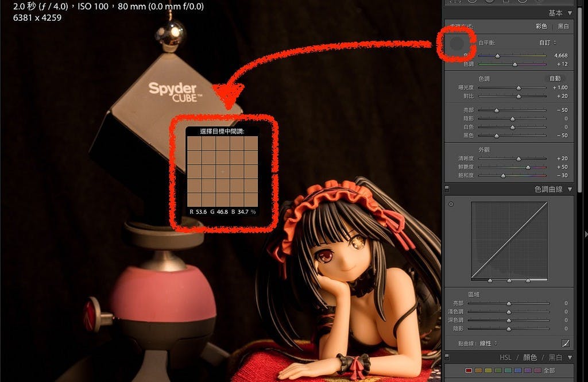Select 彩色 treatment
Screen dimensions: 588x382
tap(541, 26)
